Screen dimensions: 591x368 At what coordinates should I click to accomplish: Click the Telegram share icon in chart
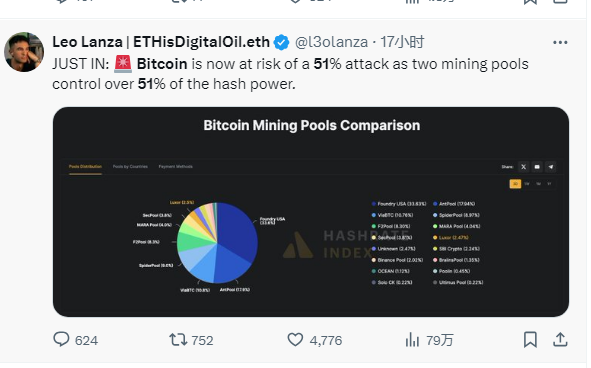coord(551,167)
